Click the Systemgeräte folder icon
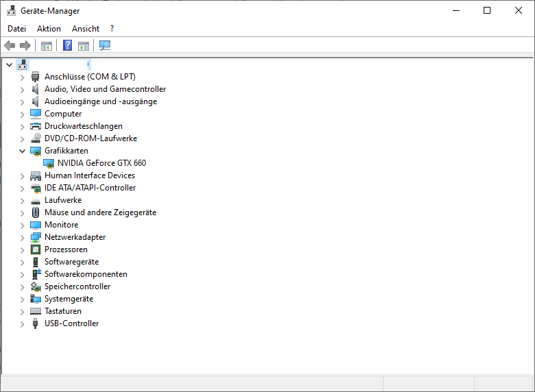This screenshot has width=535, height=392. point(36,299)
